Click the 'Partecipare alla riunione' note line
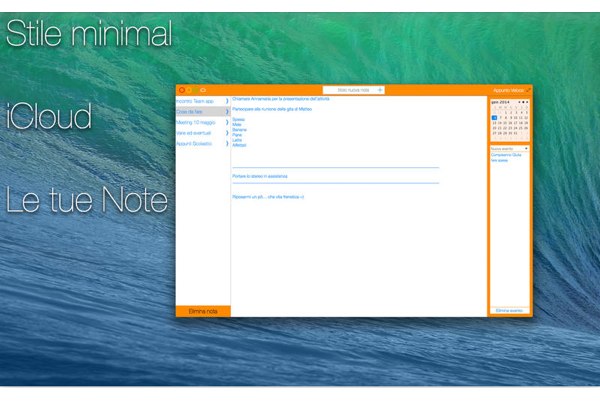 coord(272,109)
